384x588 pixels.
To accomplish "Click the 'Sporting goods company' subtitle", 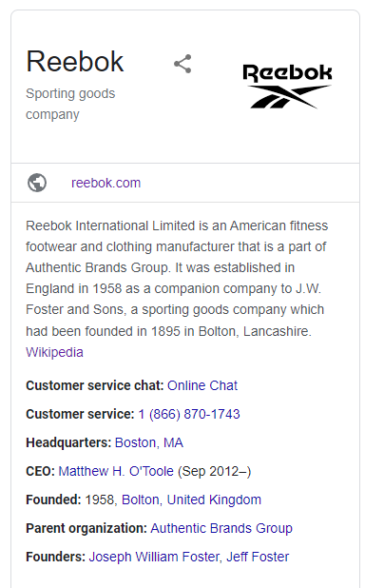I will 70,104.
